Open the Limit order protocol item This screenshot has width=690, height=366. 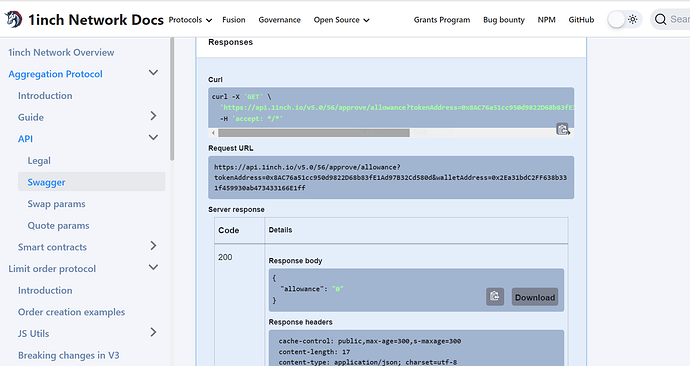tap(52, 269)
